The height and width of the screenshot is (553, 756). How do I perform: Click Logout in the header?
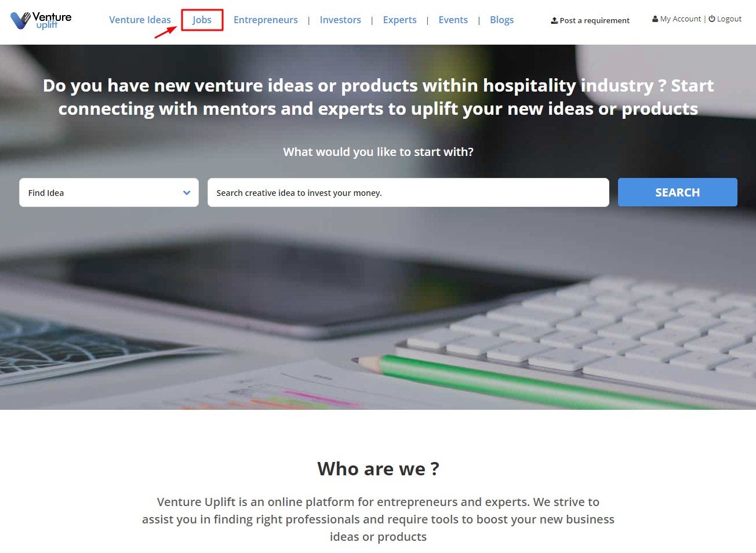coord(729,19)
